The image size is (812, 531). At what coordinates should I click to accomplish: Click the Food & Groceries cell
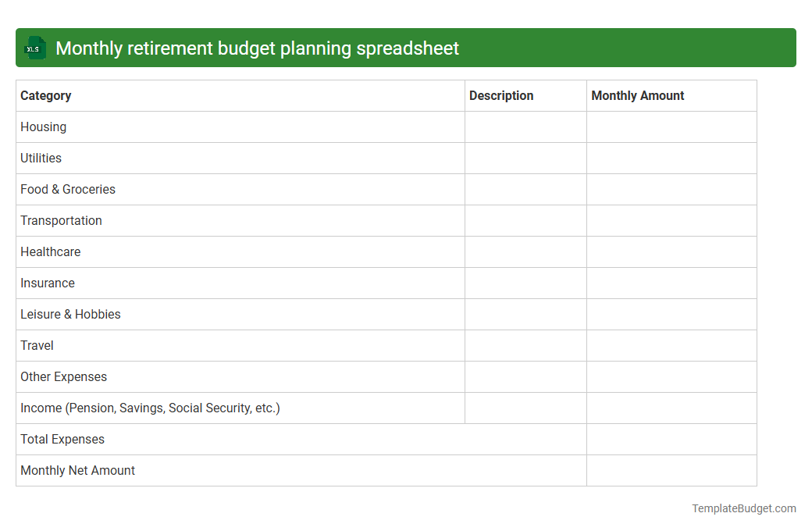(x=67, y=189)
